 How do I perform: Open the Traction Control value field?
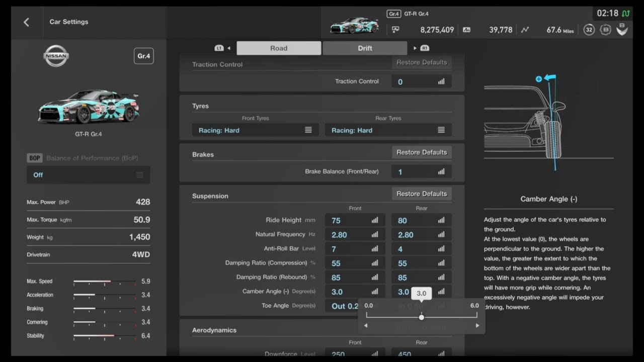click(x=422, y=81)
